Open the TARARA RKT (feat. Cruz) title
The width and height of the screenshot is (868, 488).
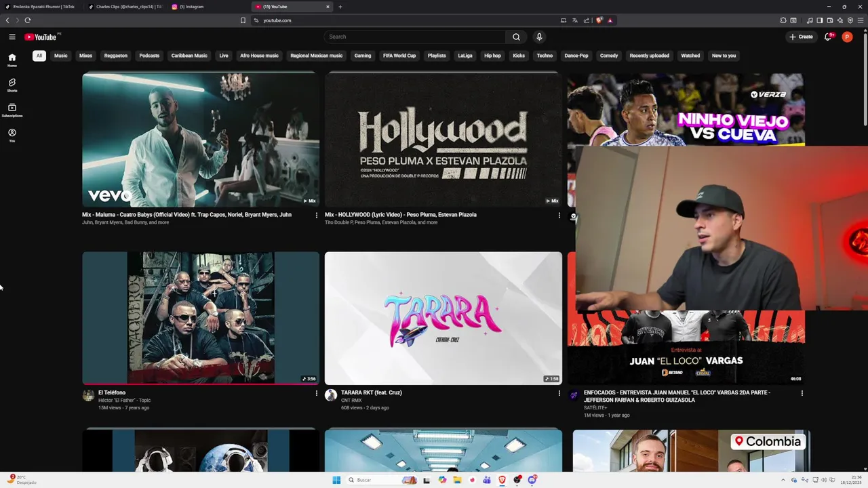pyautogui.click(x=372, y=392)
